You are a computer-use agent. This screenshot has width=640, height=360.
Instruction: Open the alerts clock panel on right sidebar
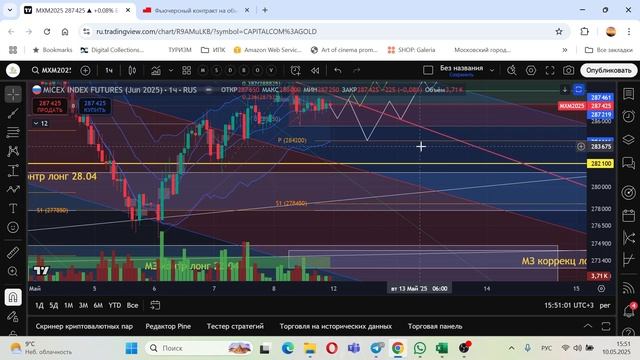[x=629, y=116]
